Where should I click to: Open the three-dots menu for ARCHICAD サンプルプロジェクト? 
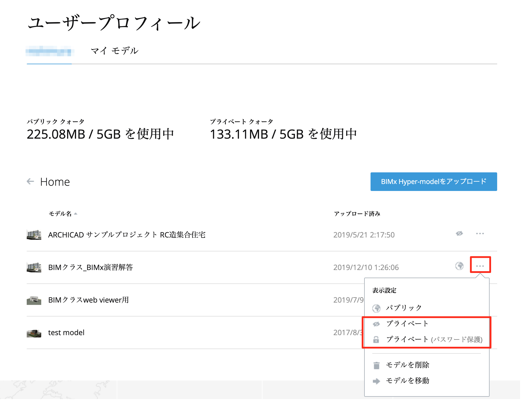(x=480, y=233)
